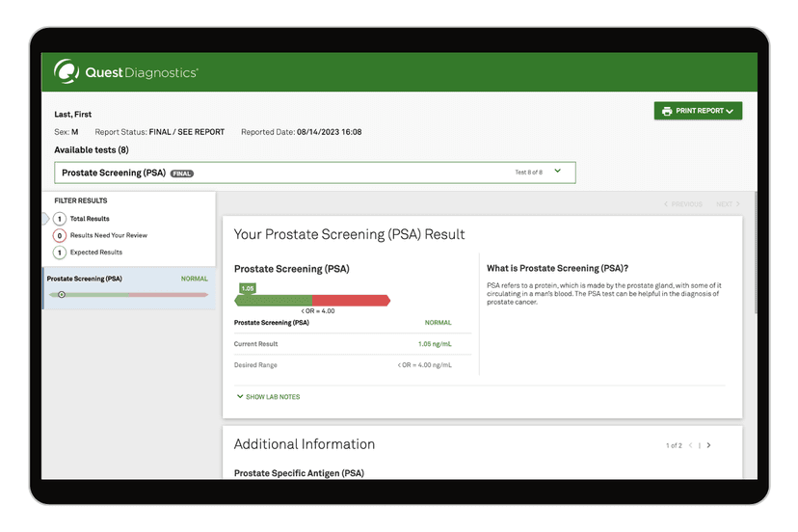Click the 1.05 result marker flag
The height and width of the screenshot is (532, 798).
pos(248,288)
